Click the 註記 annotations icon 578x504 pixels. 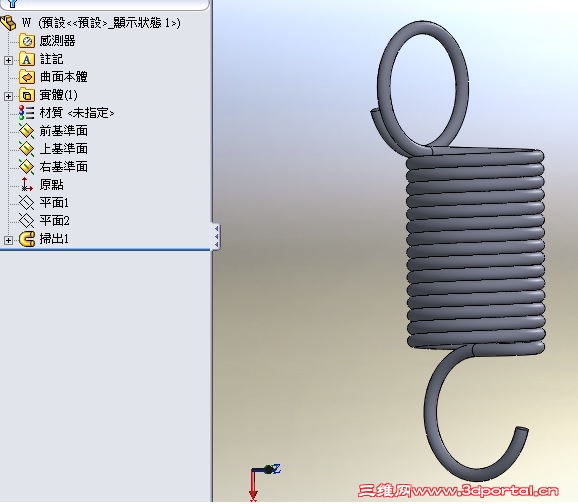point(27,59)
